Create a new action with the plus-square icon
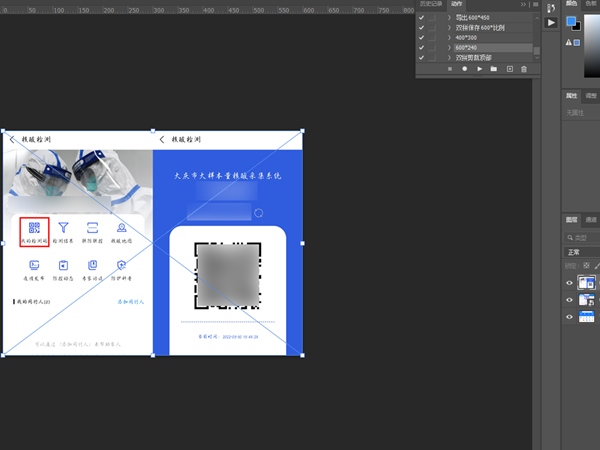Image resolution: width=600 pixels, height=450 pixels. click(510, 69)
